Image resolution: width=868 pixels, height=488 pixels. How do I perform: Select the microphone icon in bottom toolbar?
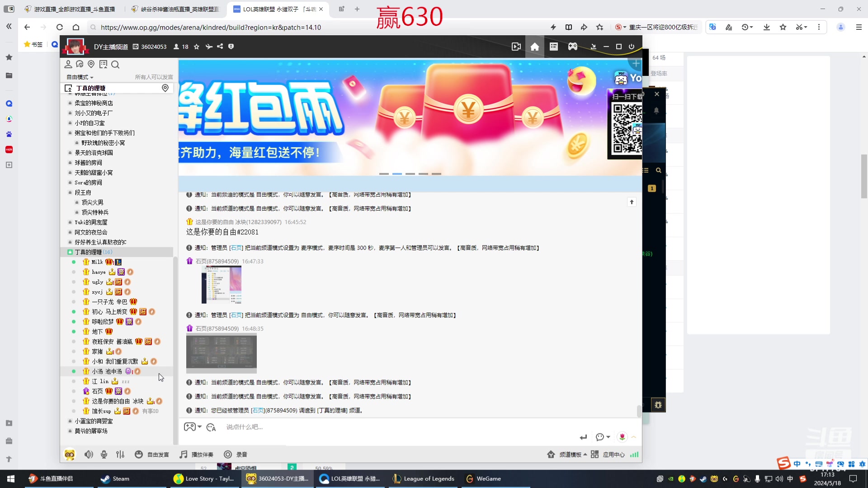[x=104, y=454]
